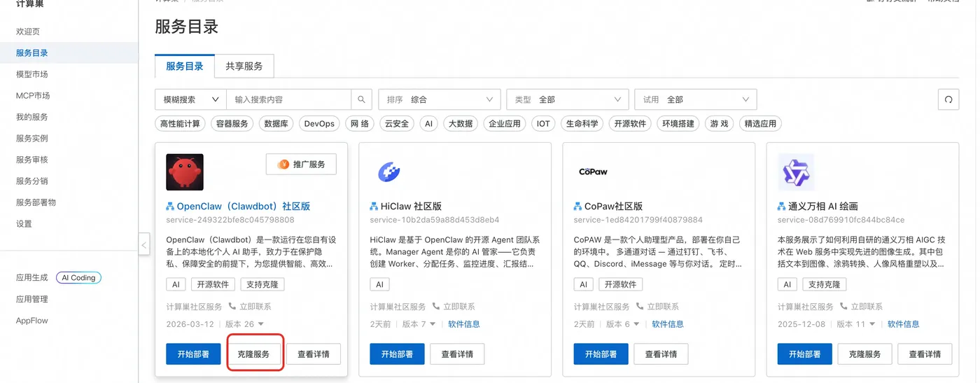Screen dimensions: 980x383
Task: Click the icon before 通义万相 AI 绘画
Action: 782,207
